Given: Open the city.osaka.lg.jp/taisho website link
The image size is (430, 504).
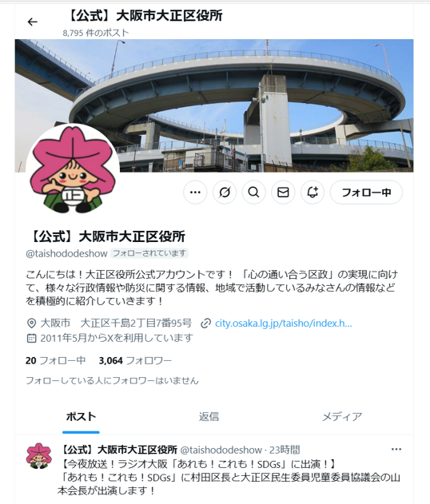Looking at the screenshot, I should point(284,323).
